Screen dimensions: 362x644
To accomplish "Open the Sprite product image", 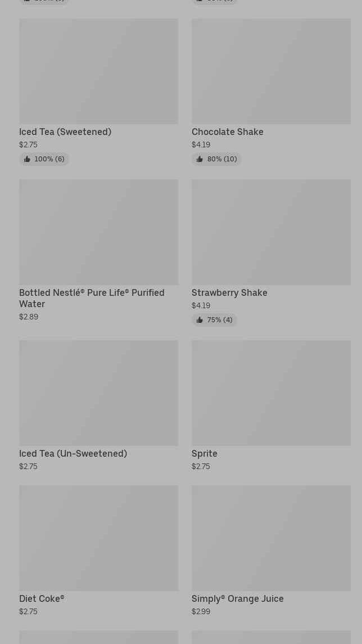I will 271,393.
